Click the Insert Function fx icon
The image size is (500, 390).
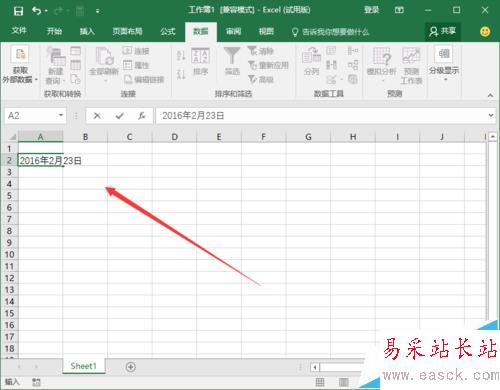pos(141,116)
